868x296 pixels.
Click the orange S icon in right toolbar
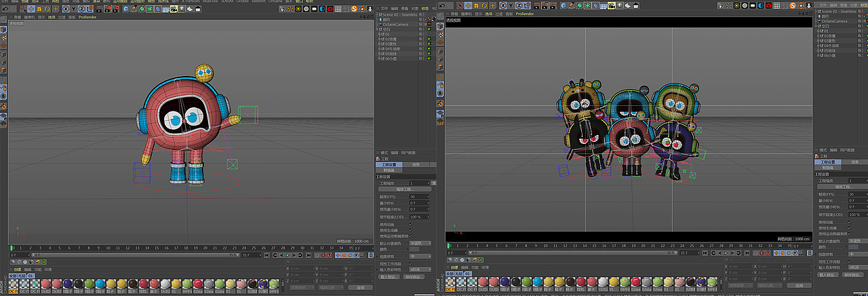click(793, 5)
